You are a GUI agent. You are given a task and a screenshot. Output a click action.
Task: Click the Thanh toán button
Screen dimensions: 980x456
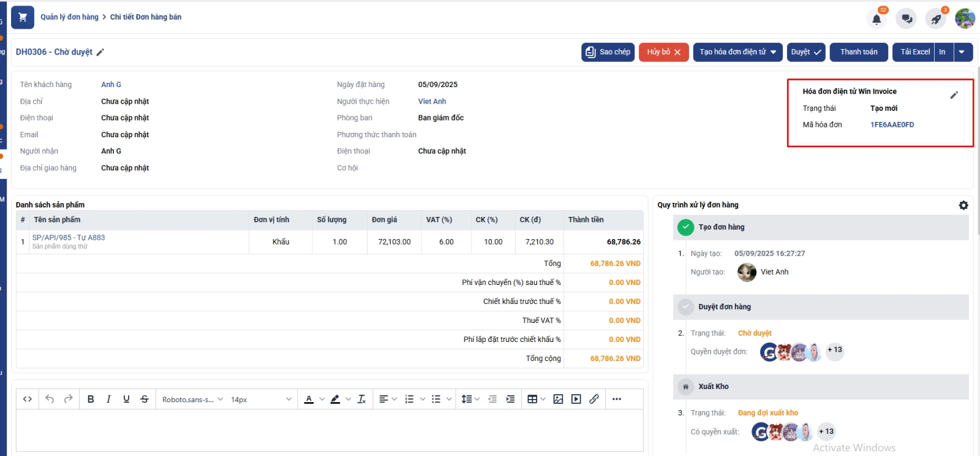859,52
